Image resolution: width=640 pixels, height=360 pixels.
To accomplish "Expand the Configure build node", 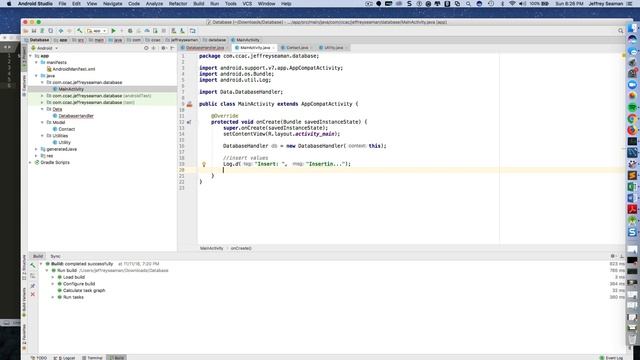I will (x=53, y=284).
